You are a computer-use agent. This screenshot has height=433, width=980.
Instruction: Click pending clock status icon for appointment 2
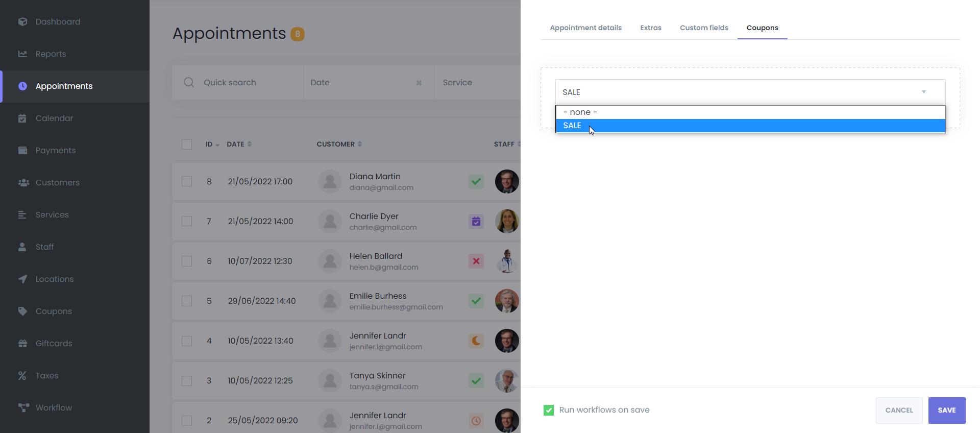point(476,420)
